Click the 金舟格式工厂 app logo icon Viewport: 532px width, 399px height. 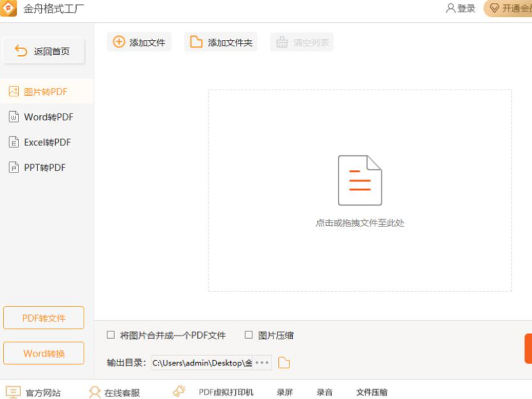coord(9,8)
